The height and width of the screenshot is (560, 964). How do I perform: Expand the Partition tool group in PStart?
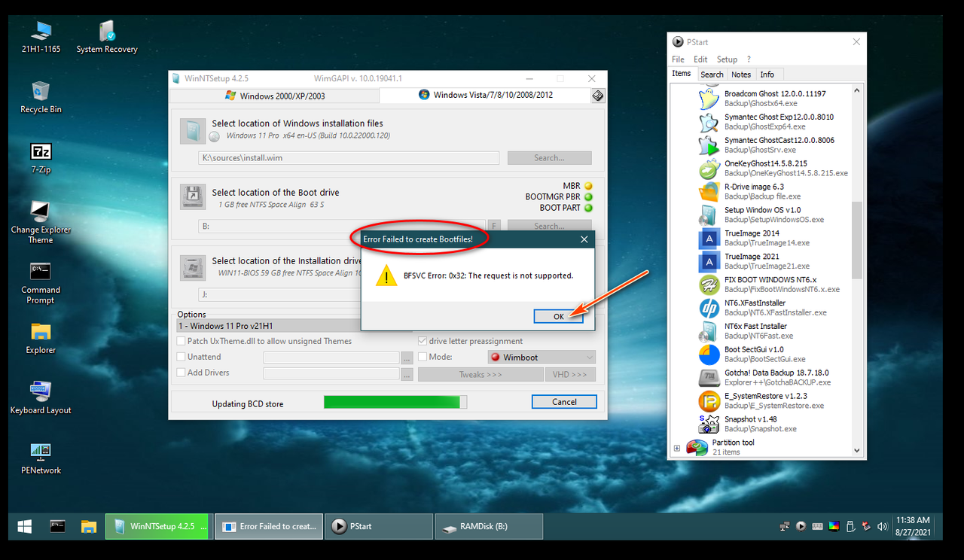click(676, 448)
